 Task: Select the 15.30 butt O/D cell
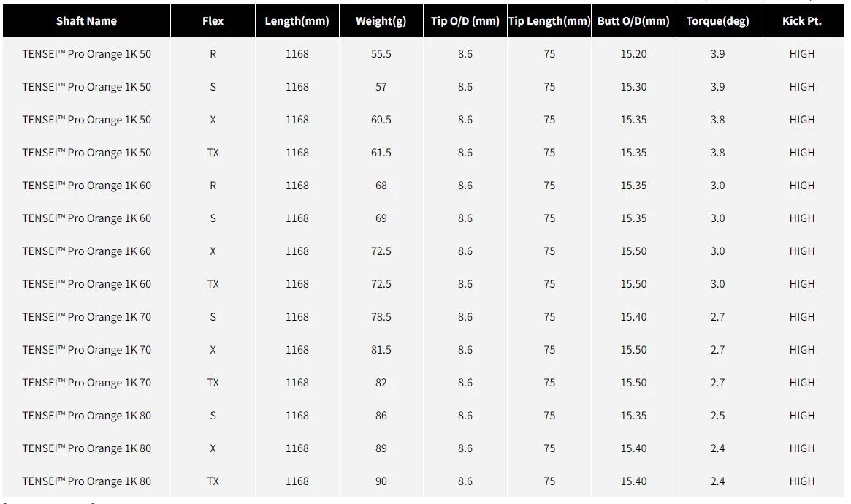[633, 87]
